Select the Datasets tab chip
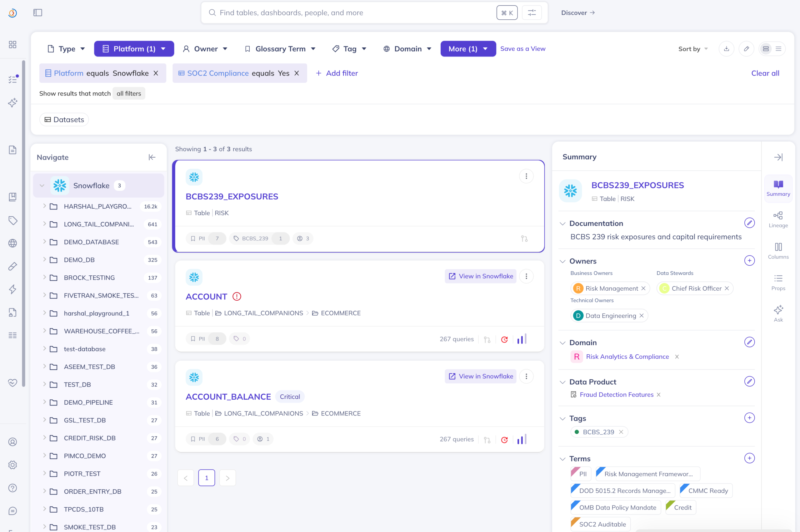Screen dimensions: 800x532 pyautogui.click(x=64, y=120)
